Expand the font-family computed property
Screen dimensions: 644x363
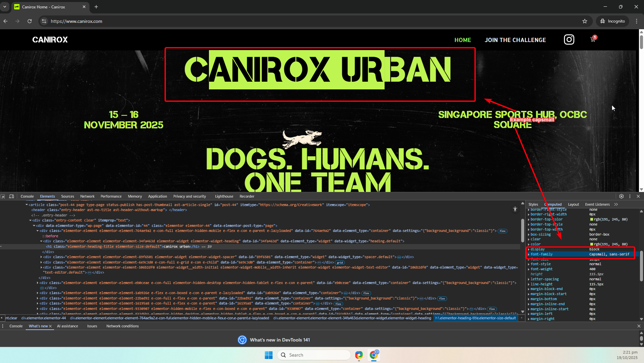tap(529, 254)
